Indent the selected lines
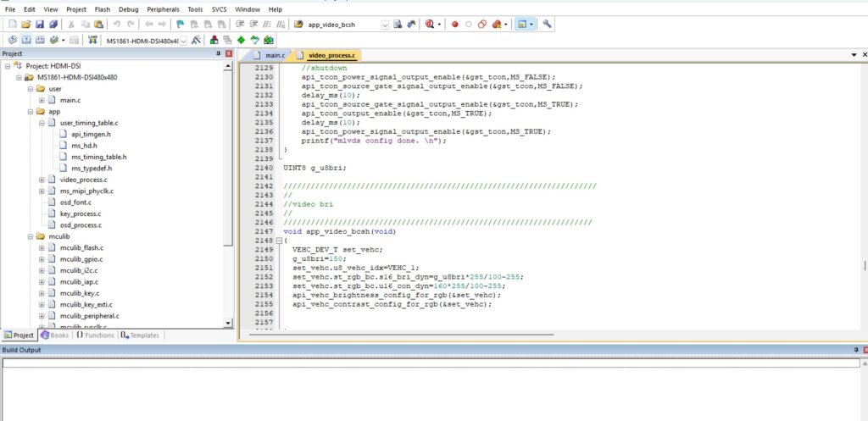This screenshot has width=868, height=421. point(240,25)
